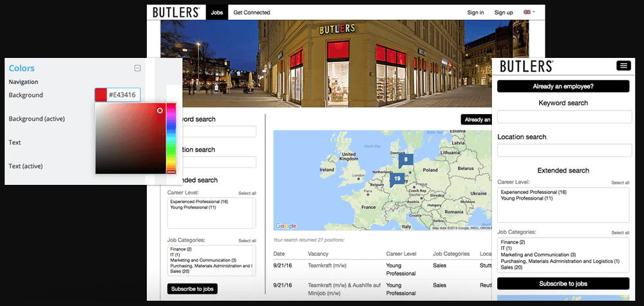644x306 pixels.
Task: Click Select all for Career Level in desktop view
Action: click(x=247, y=193)
